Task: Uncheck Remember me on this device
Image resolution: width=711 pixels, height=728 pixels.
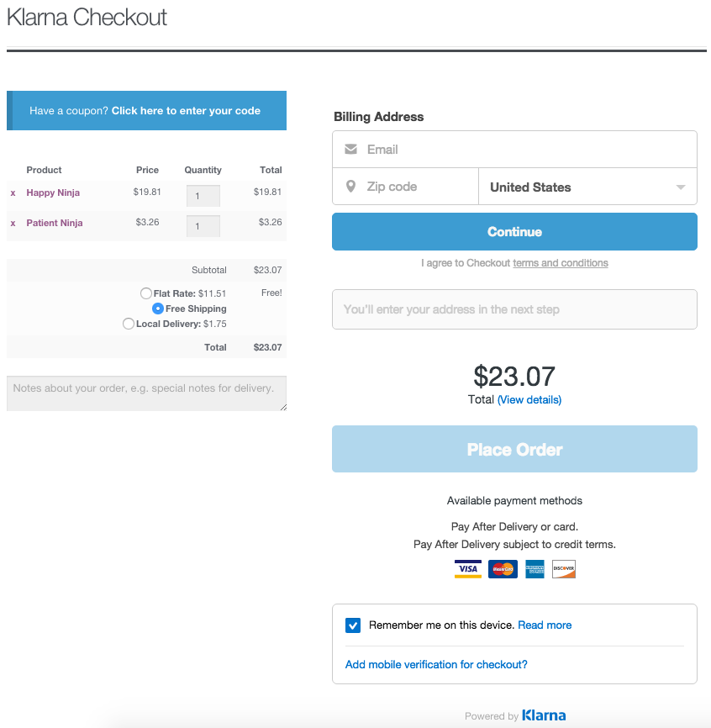Action: pyautogui.click(x=353, y=625)
